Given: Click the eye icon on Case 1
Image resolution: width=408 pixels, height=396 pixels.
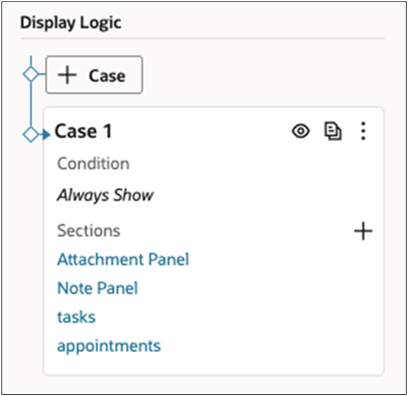Looking at the screenshot, I should [301, 131].
